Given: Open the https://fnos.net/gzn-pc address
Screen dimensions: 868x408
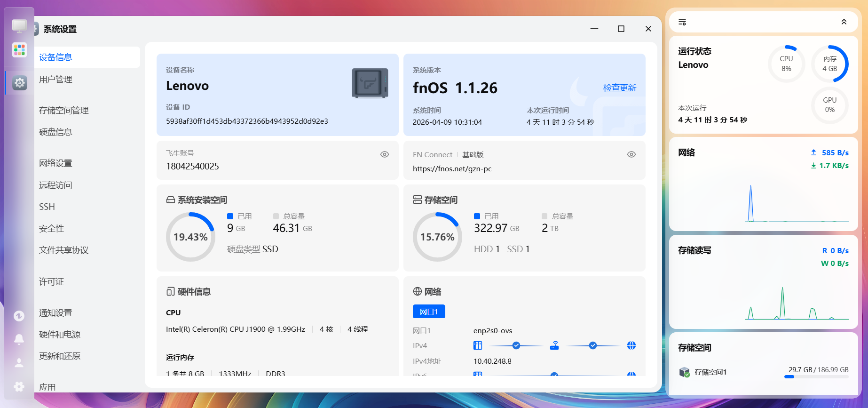Looking at the screenshot, I should point(452,169).
